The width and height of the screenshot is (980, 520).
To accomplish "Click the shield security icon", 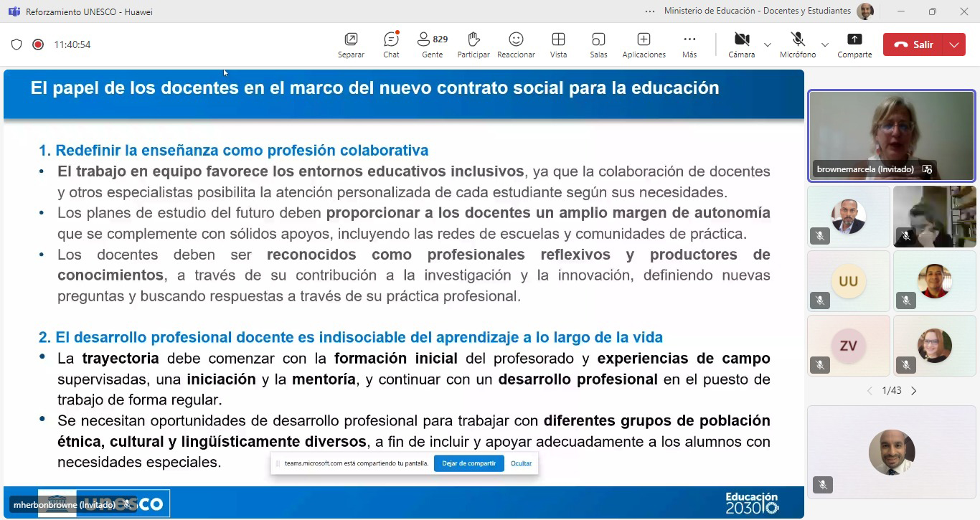I will point(17,44).
